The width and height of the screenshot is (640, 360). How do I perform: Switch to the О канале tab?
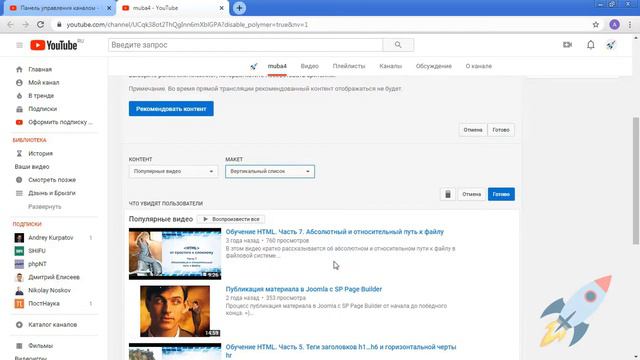pyautogui.click(x=478, y=66)
